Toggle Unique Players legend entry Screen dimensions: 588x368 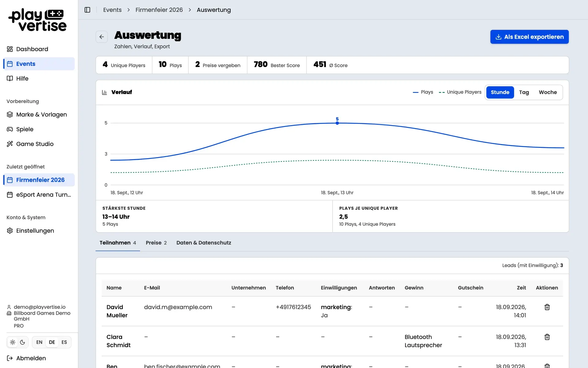[x=460, y=92]
